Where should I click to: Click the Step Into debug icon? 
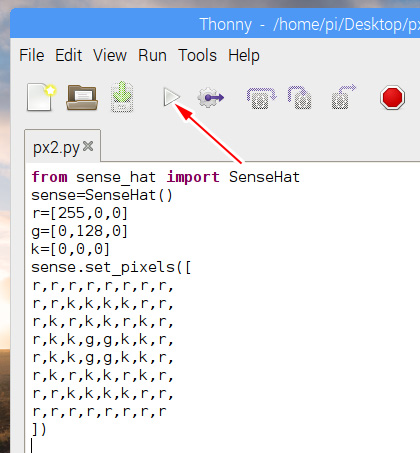click(300, 98)
